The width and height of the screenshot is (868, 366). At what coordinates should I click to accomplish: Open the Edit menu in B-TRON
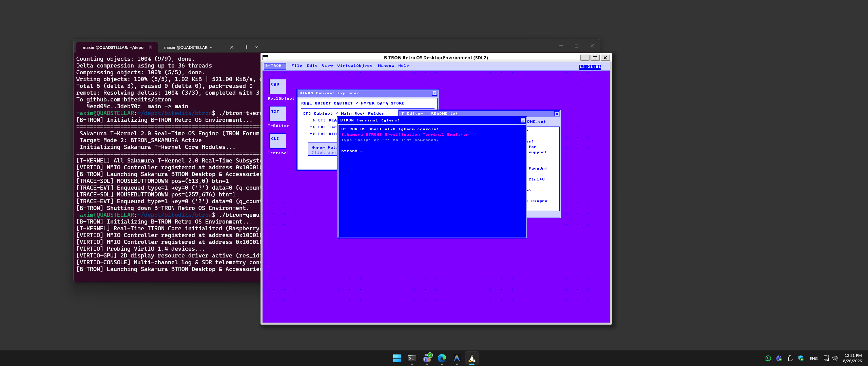pos(312,66)
